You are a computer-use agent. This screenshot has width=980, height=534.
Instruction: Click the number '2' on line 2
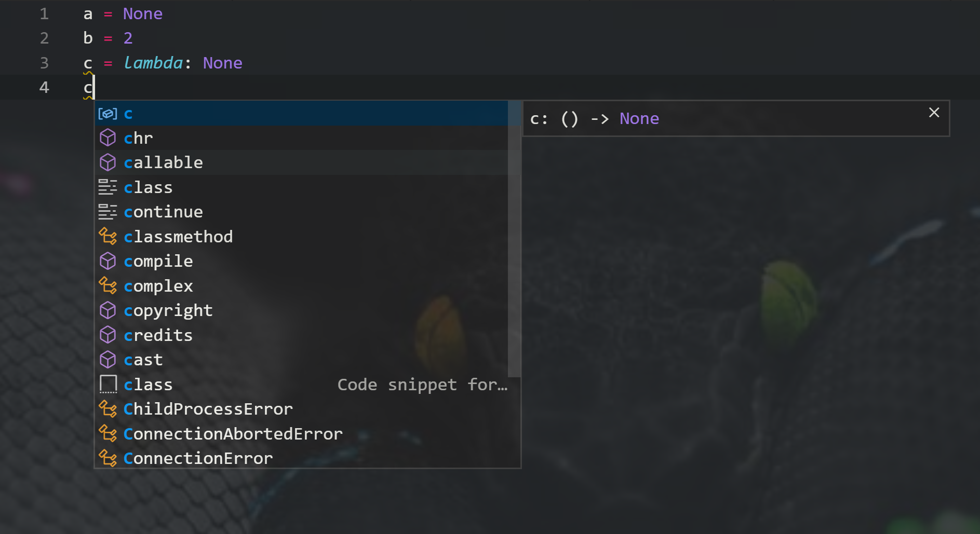[x=128, y=38]
